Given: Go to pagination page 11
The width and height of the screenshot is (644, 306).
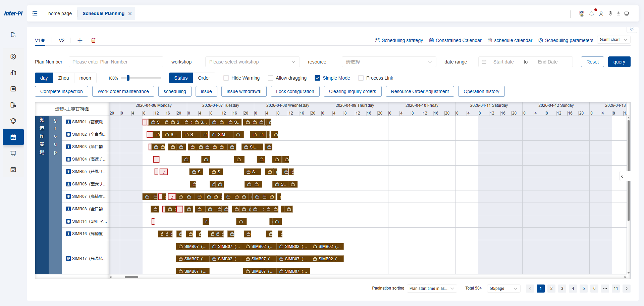Looking at the screenshot, I should (616, 289).
